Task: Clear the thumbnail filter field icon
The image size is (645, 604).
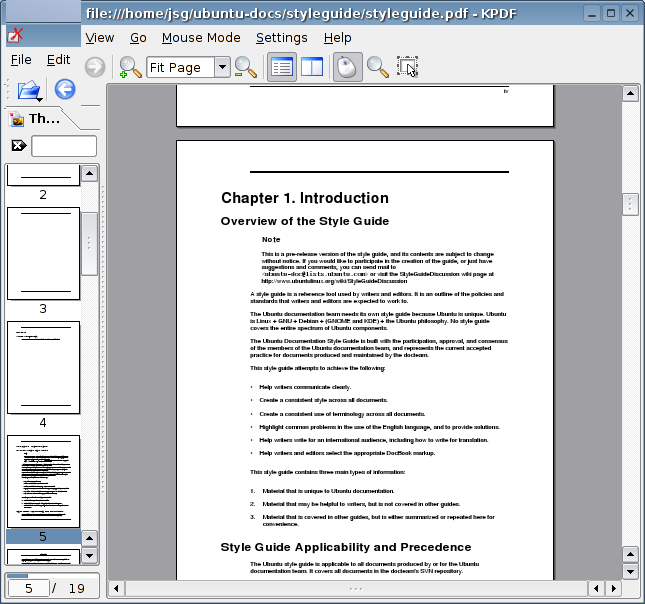Action: (19, 146)
